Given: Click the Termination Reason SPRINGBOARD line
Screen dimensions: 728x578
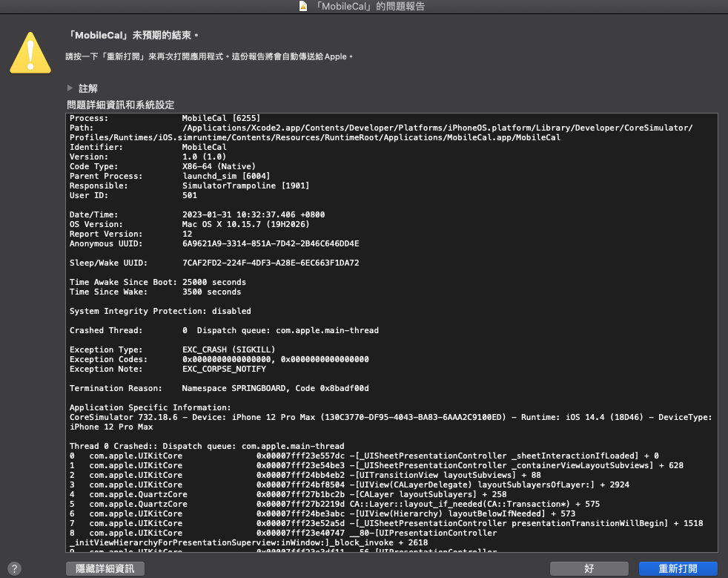Looking at the screenshot, I should pyautogui.click(x=219, y=388).
